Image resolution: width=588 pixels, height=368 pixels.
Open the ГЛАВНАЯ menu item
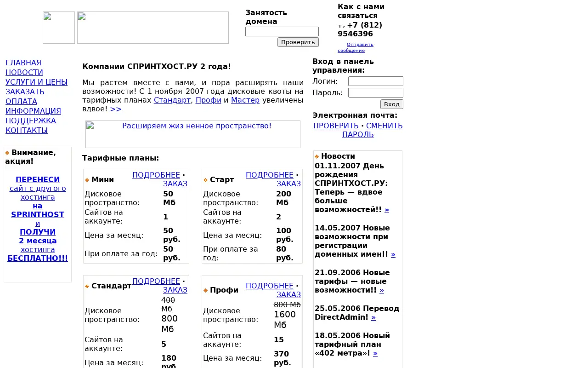coord(23,63)
